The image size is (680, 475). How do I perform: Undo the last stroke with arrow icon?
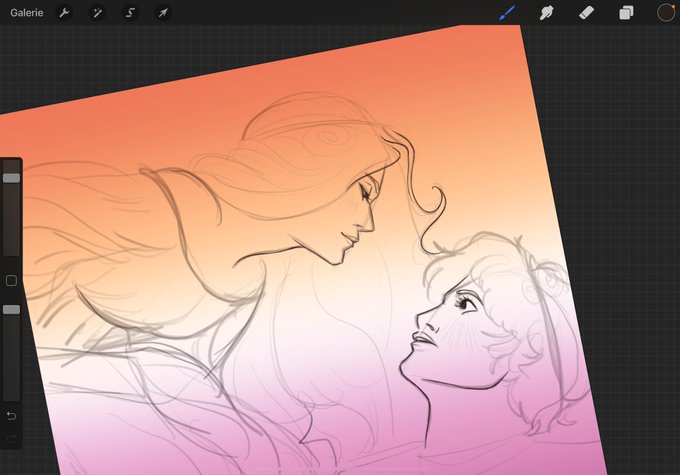(x=12, y=416)
